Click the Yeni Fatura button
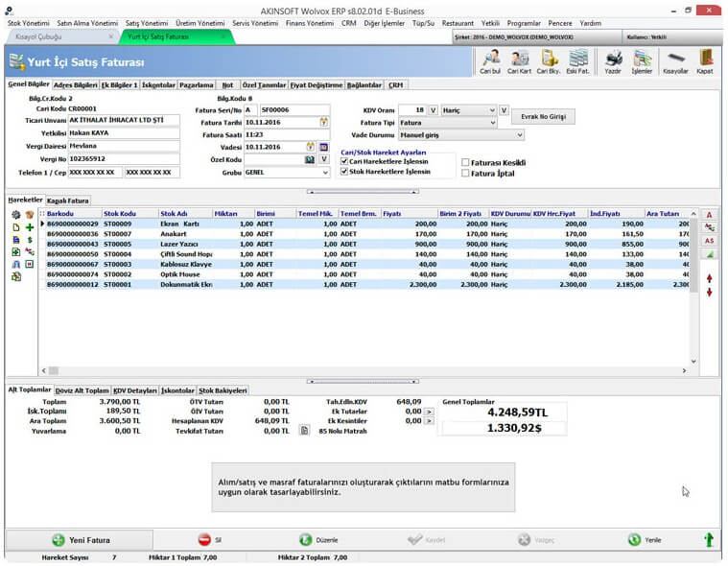The height and width of the screenshot is (566, 728). pos(80,540)
